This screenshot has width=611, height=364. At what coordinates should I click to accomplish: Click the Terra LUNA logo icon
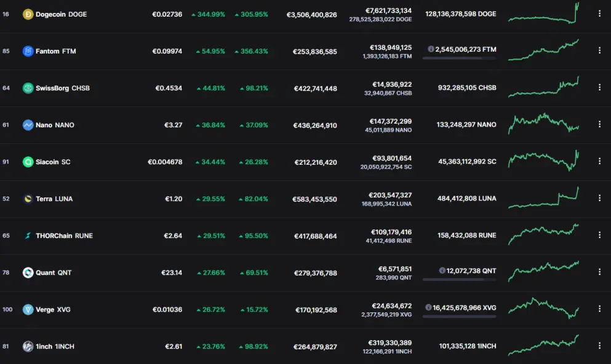[x=28, y=199]
